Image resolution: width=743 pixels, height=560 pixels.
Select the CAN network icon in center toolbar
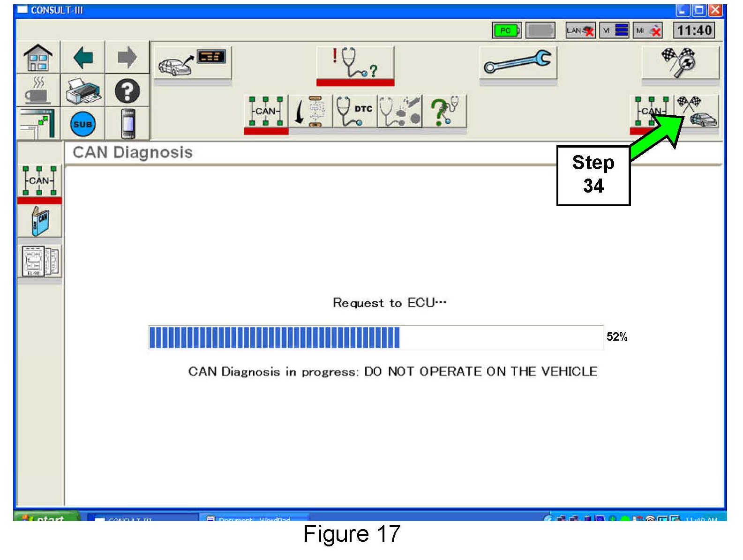[266, 112]
